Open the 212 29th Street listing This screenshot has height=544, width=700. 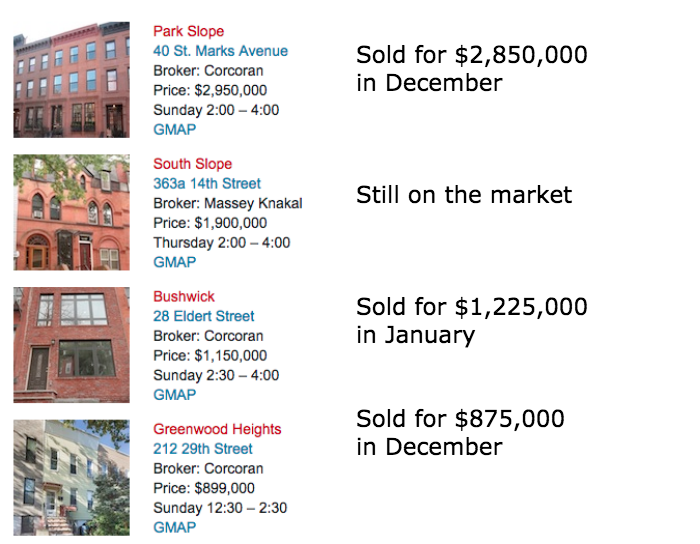pyautogui.click(x=203, y=448)
